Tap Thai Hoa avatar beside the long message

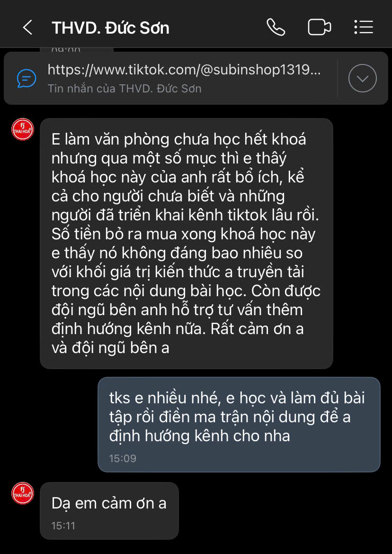pyautogui.click(x=23, y=129)
